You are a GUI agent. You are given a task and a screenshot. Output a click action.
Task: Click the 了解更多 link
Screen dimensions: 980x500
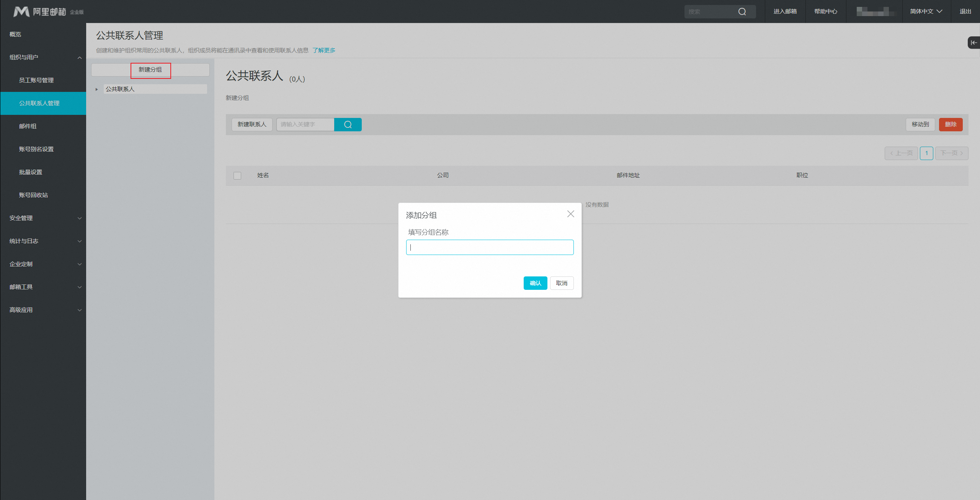[x=324, y=50]
